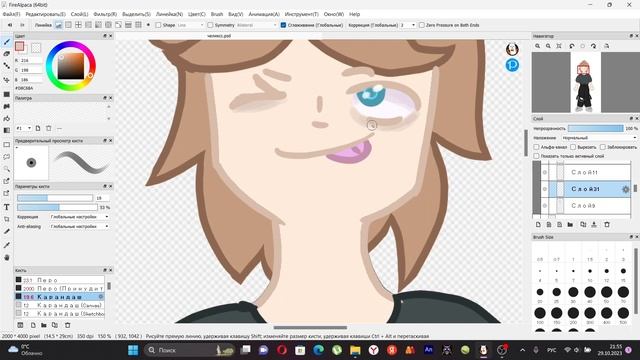Toggle visibility of Слой9 layer

[x=544, y=206]
